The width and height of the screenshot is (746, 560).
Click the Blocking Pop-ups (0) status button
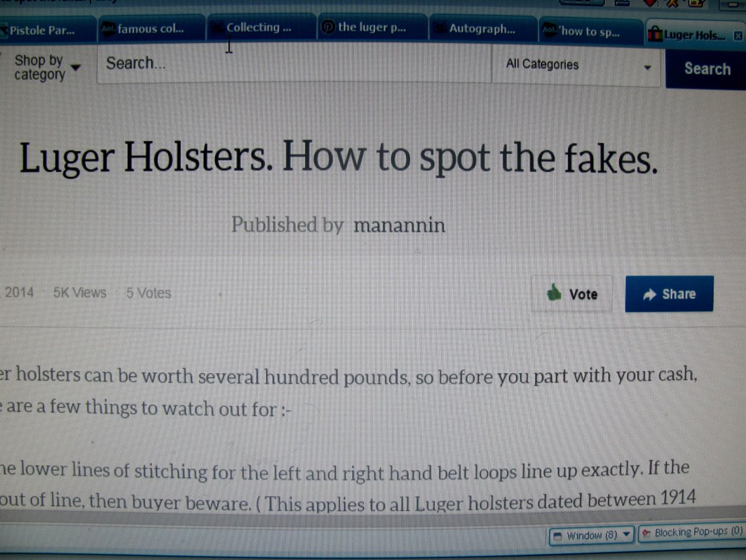point(692,532)
